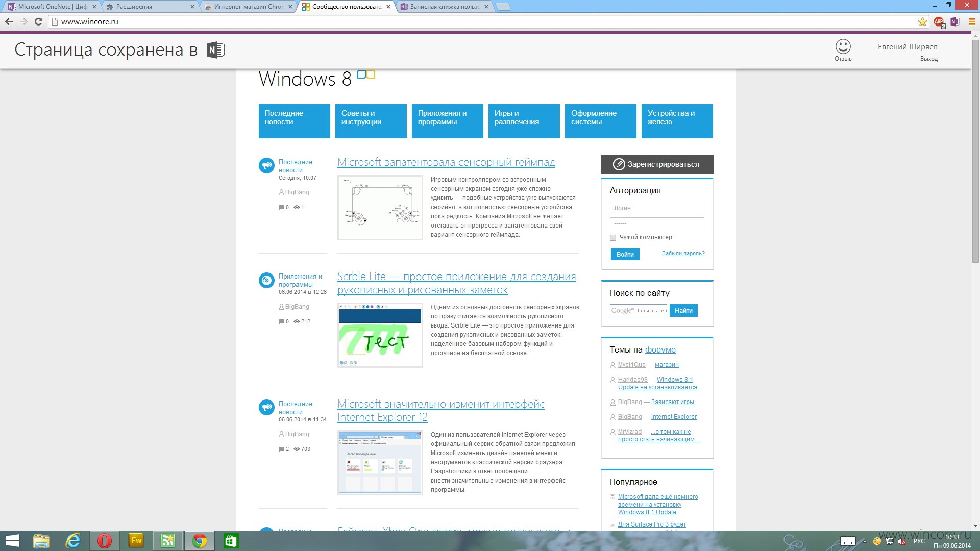Click comments icon under Internet Explorer 12 article
Screen dimensions: 980x551
tap(281, 449)
